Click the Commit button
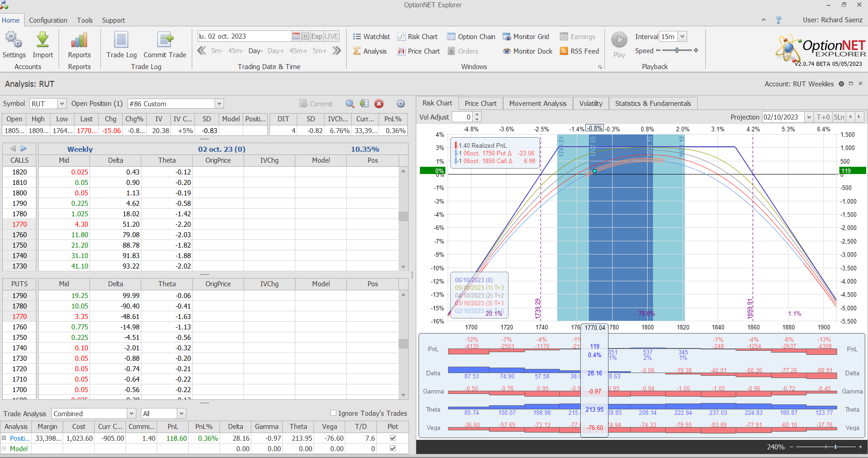 pos(316,104)
